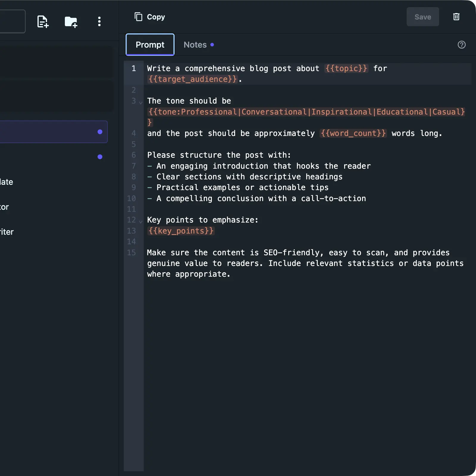Viewport: 476px width, 476px height.
Task: Click the {{word_count}} variable placeholder
Action: click(353, 133)
